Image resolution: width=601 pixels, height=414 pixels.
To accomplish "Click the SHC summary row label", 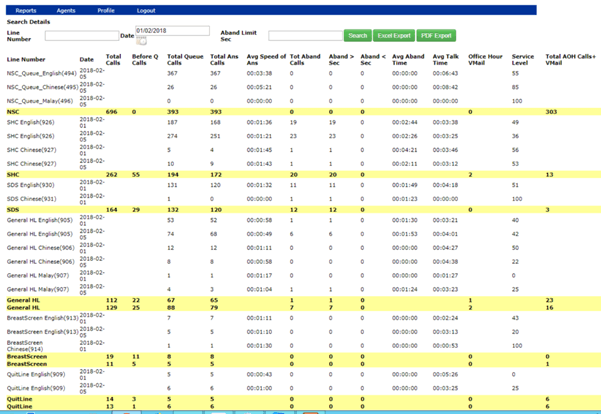I will click(x=13, y=174).
